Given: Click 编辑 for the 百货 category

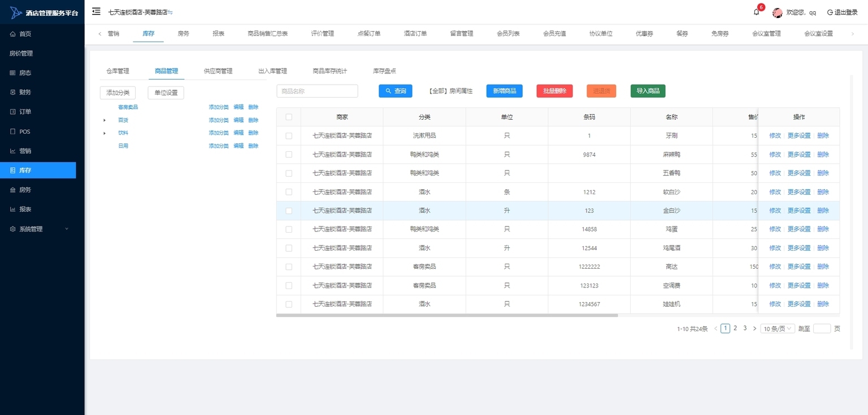Looking at the screenshot, I should pos(238,120).
